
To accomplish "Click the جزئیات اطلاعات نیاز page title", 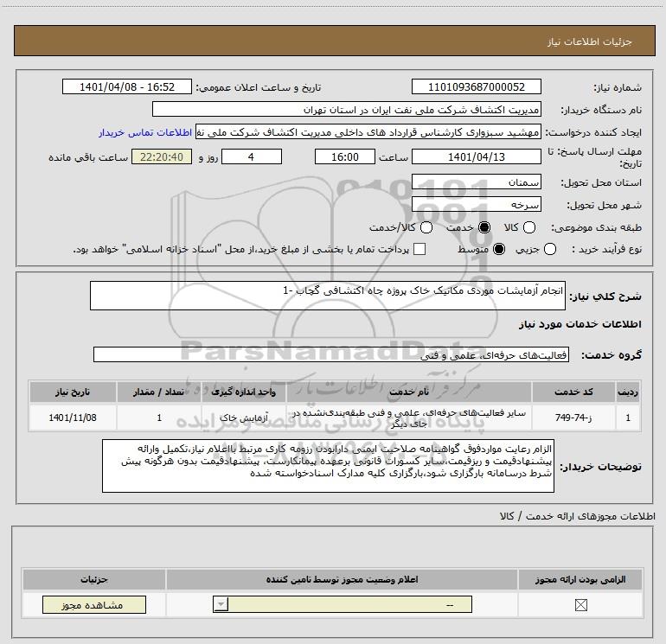I will 589,41.
